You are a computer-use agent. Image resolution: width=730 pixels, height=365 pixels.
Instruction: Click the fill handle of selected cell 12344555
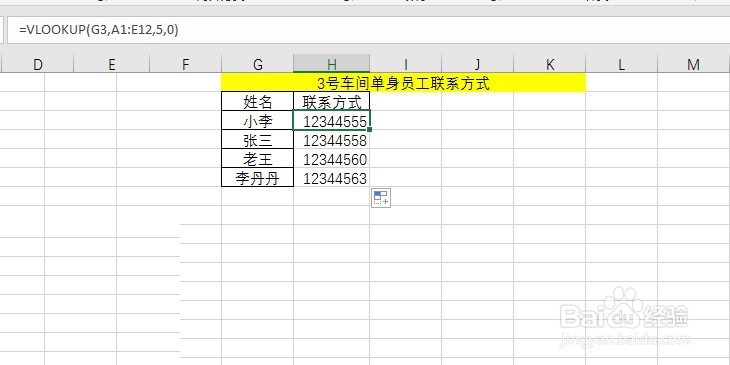(x=370, y=129)
